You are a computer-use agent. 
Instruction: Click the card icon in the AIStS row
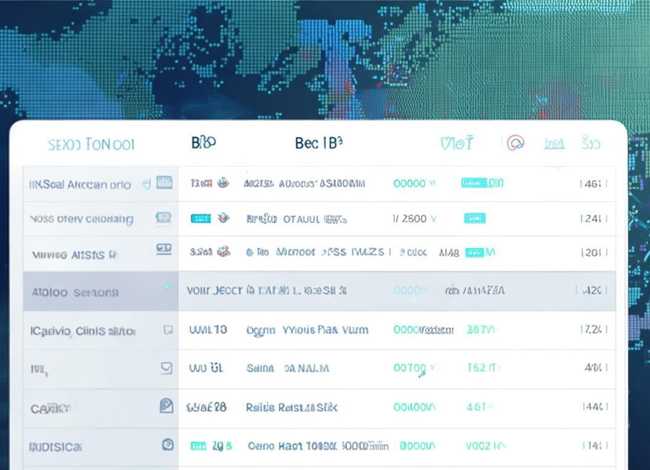click(164, 249)
